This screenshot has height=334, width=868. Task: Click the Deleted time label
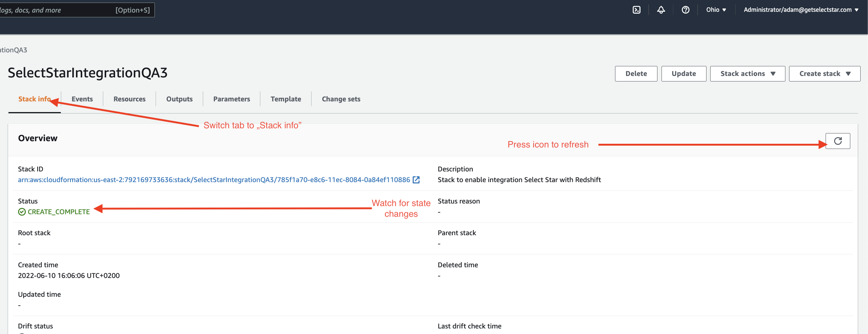point(458,265)
